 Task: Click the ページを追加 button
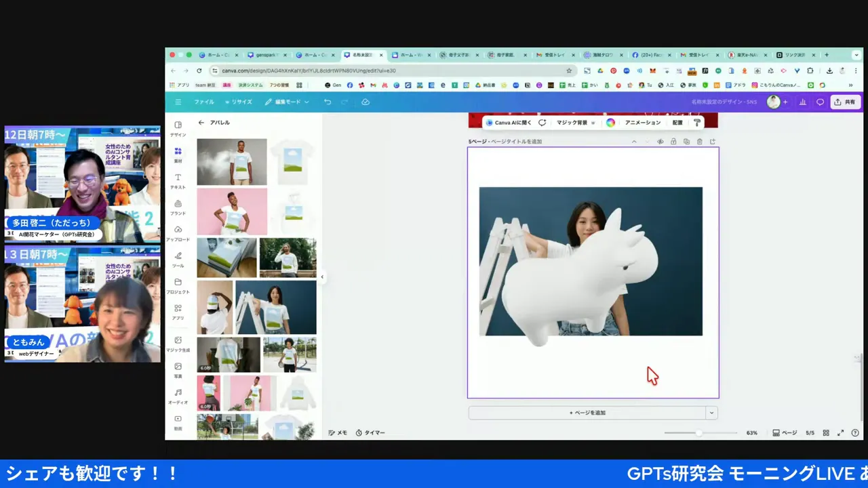coord(587,413)
